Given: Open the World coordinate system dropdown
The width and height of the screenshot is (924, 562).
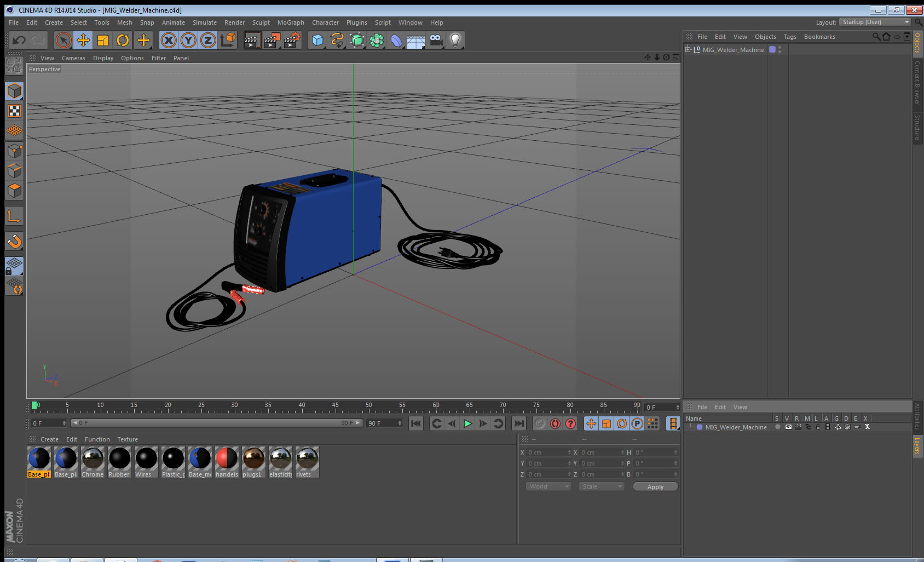Looking at the screenshot, I should (x=548, y=486).
